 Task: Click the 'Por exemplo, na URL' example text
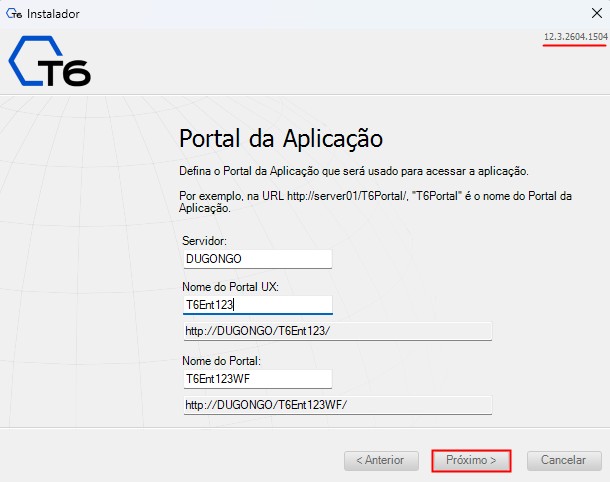pyautogui.click(x=375, y=202)
